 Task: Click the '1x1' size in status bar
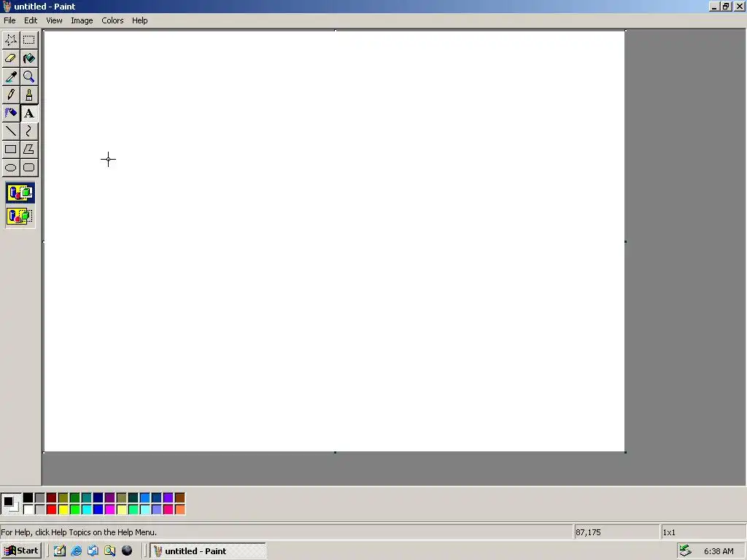pyautogui.click(x=669, y=532)
